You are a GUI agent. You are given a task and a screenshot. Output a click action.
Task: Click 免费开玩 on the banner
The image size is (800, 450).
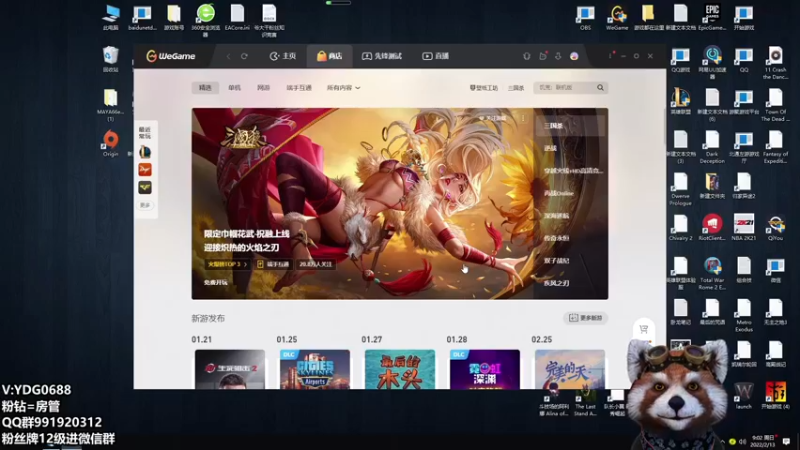pos(216,282)
